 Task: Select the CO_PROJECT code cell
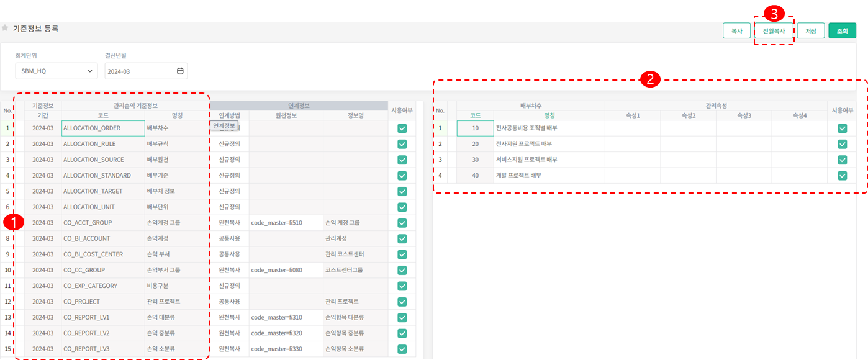[x=103, y=302]
